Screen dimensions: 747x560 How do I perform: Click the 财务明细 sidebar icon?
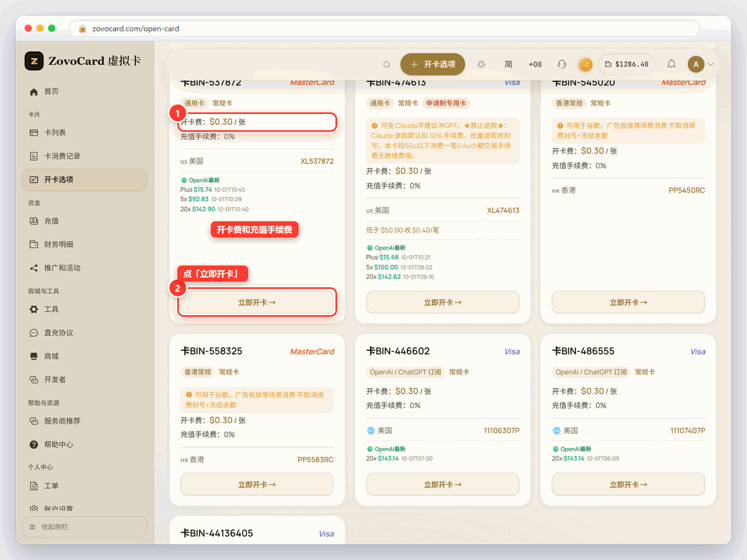coord(34,244)
